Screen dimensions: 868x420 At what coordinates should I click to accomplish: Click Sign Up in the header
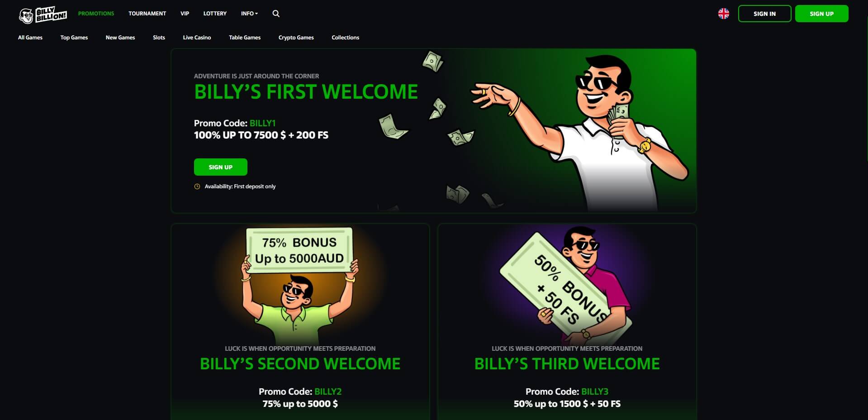point(821,14)
